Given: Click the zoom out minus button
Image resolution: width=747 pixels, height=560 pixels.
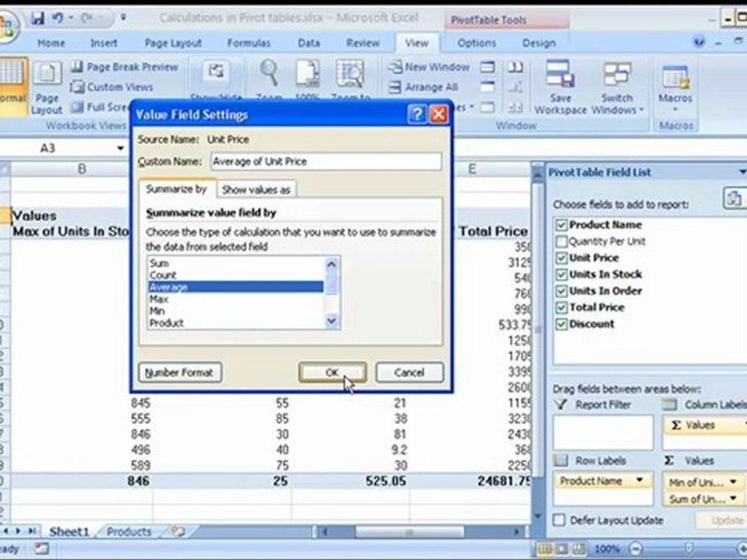Looking at the screenshot, I should [x=635, y=549].
